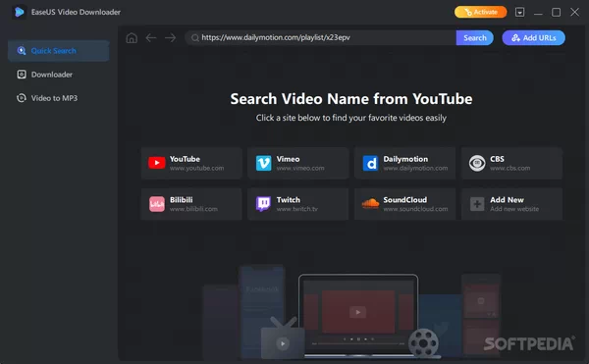Click www.soundcloud.com link text
This screenshot has width=589, height=364.
pos(415,209)
